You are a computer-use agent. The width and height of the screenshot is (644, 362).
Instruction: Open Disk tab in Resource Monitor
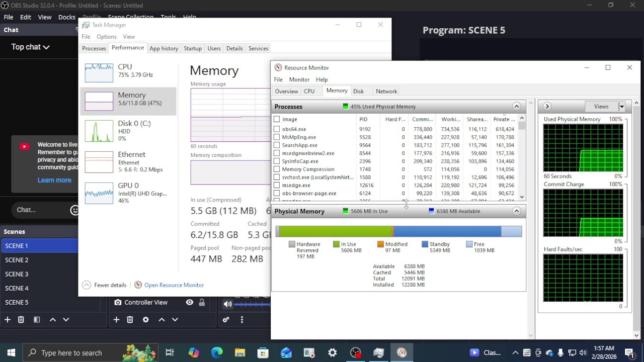click(x=358, y=92)
